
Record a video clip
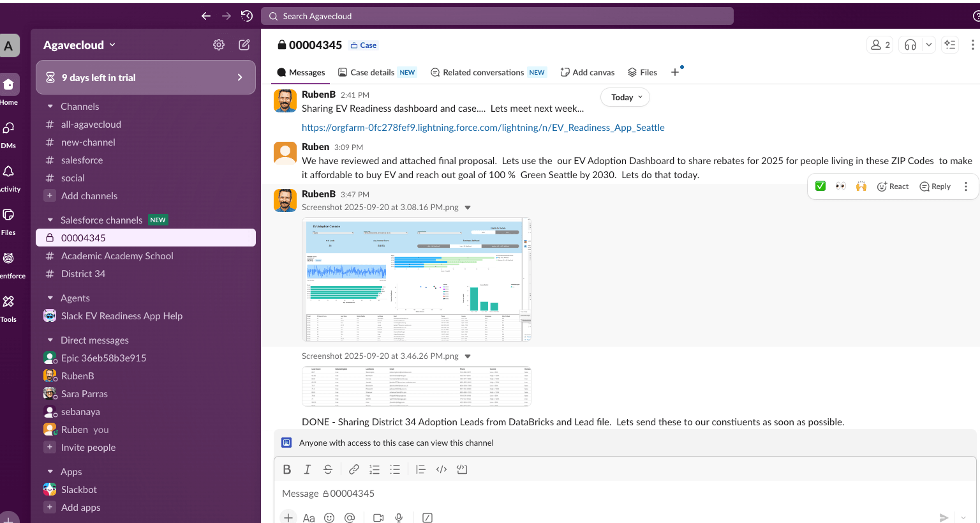(x=378, y=518)
